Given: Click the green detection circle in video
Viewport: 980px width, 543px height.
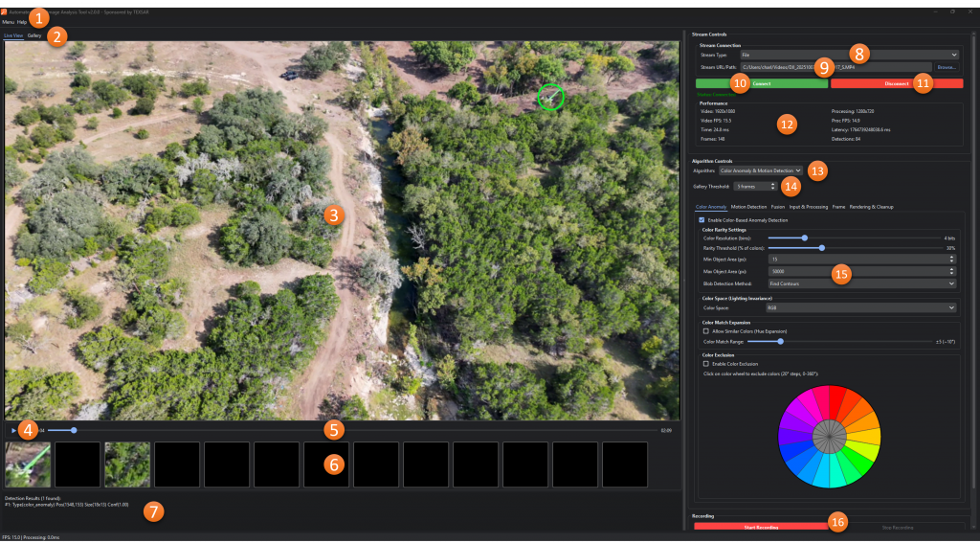Looking at the screenshot, I should click(550, 96).
